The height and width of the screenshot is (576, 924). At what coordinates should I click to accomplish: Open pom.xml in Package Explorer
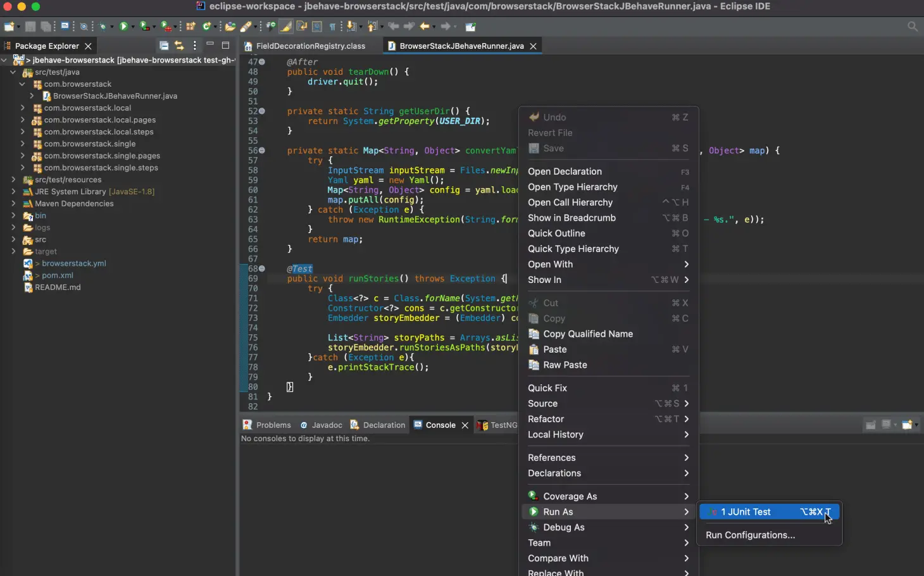(57, 275)
